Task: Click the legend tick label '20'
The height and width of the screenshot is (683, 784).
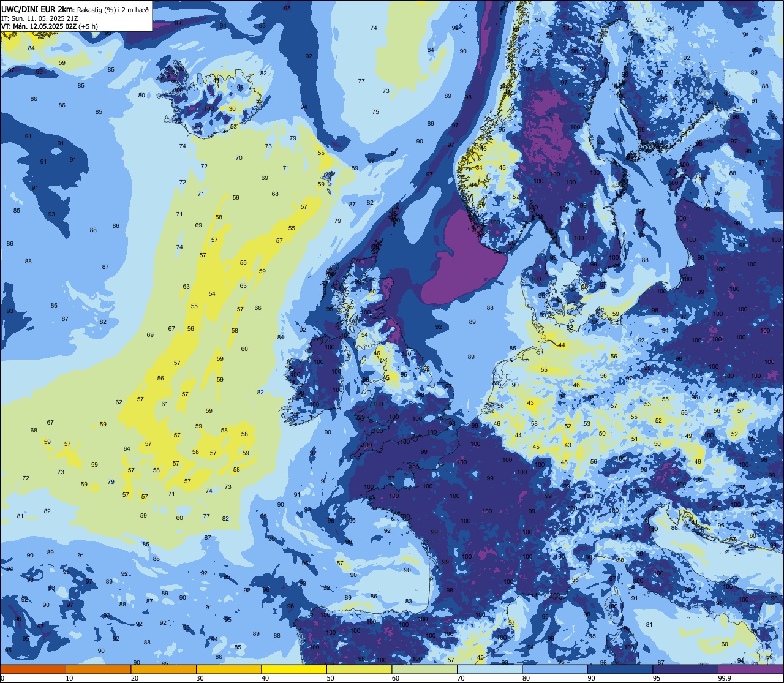Action: click(x=135, y=678)
